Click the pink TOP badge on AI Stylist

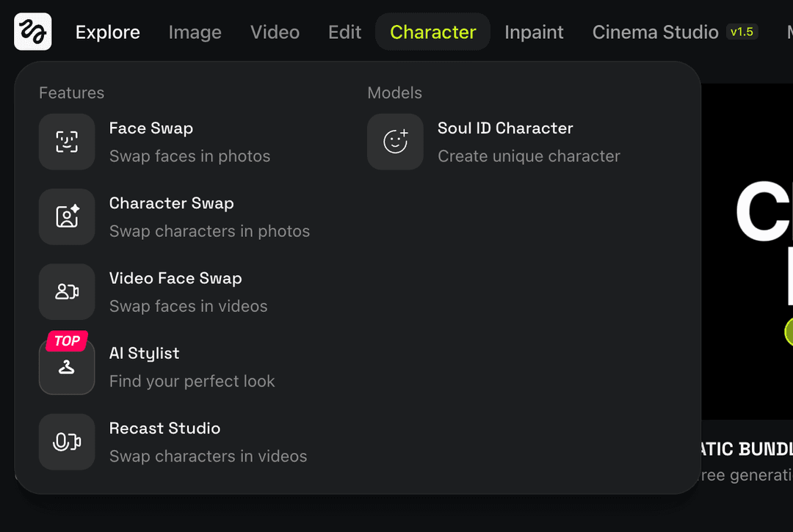[67, 340]
